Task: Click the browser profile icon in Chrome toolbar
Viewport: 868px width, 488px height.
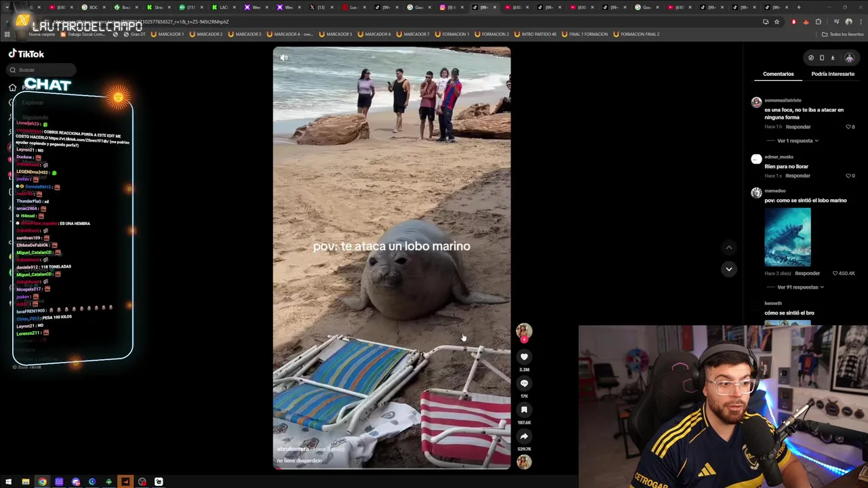Action: tap(848, 22)
